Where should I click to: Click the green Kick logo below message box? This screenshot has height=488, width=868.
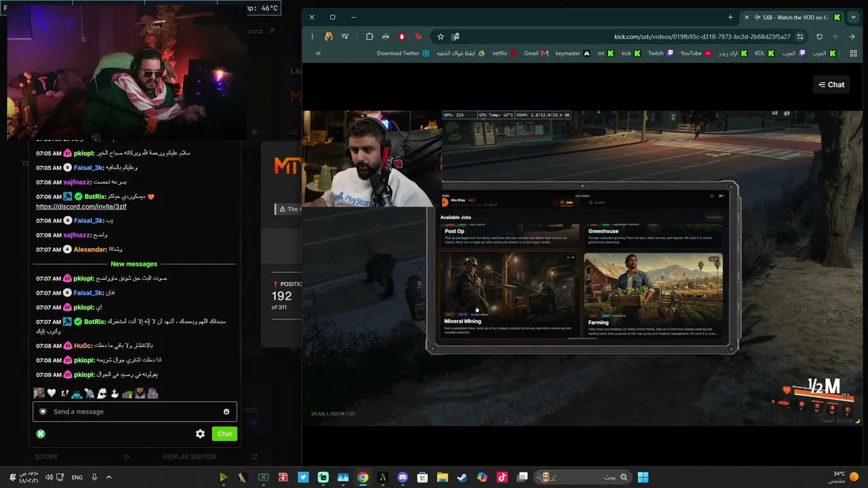pos(41,434)
